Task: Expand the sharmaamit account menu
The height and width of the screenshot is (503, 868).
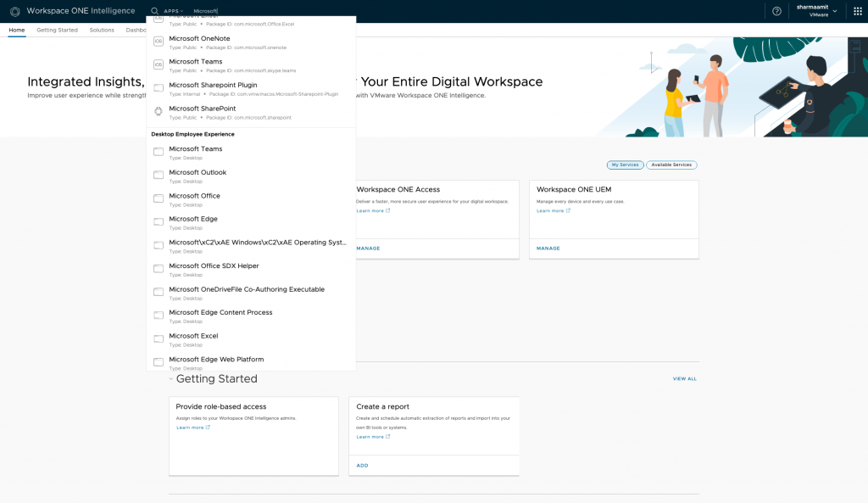Action: coord(816,11)
